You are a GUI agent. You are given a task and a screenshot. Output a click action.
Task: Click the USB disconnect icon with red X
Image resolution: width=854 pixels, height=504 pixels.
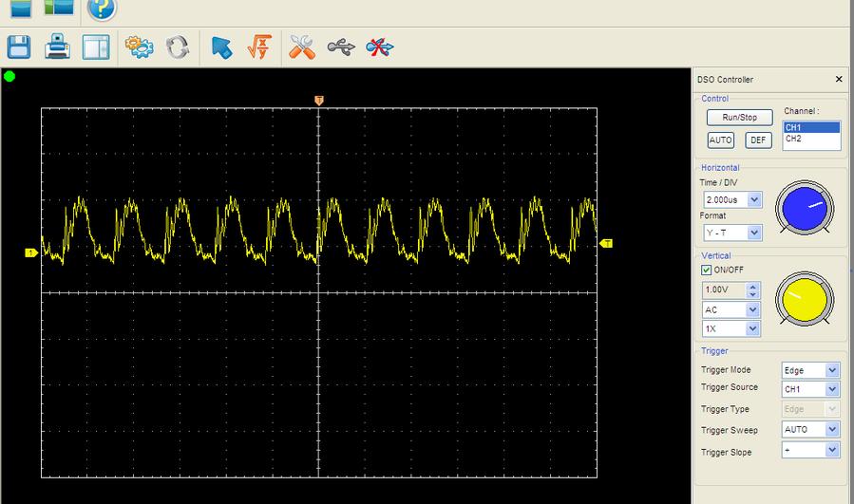379,47
